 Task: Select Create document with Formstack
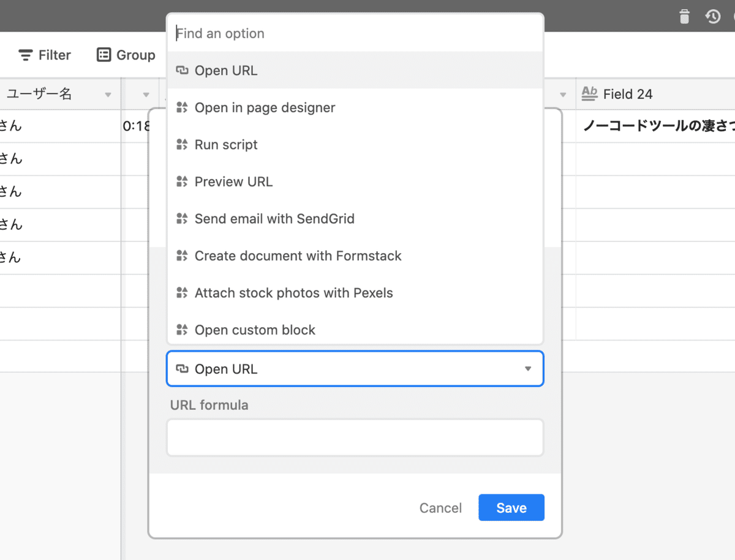coord(298,255)
